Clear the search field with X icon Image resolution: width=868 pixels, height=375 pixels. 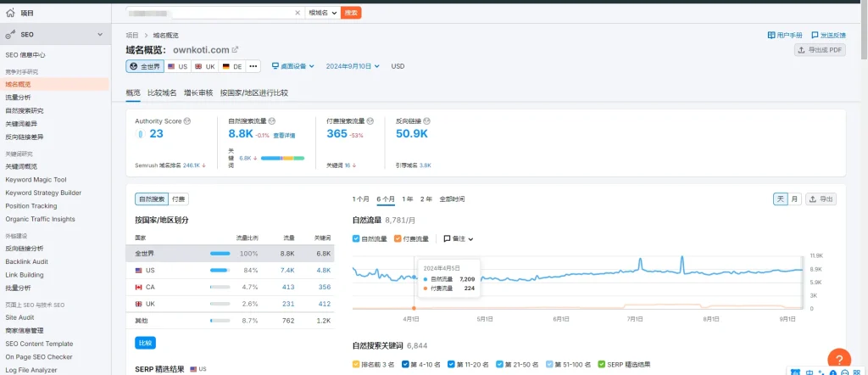(298, 13)
